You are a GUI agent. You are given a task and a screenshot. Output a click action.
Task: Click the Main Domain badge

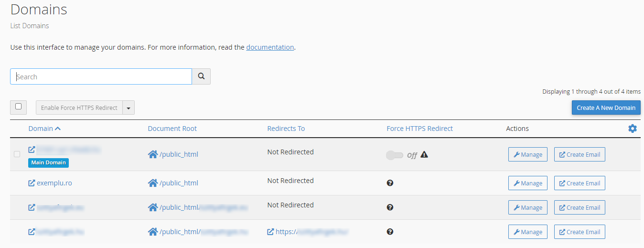pos(49,162)
